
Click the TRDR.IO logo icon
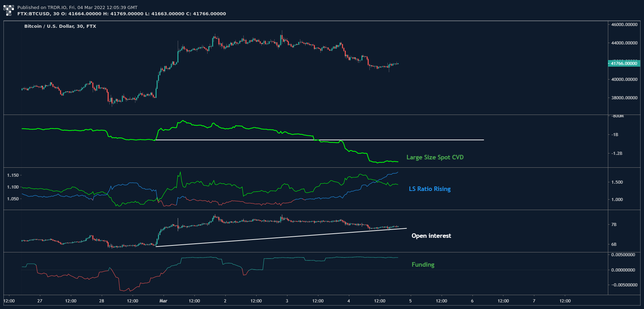[9, 10]
